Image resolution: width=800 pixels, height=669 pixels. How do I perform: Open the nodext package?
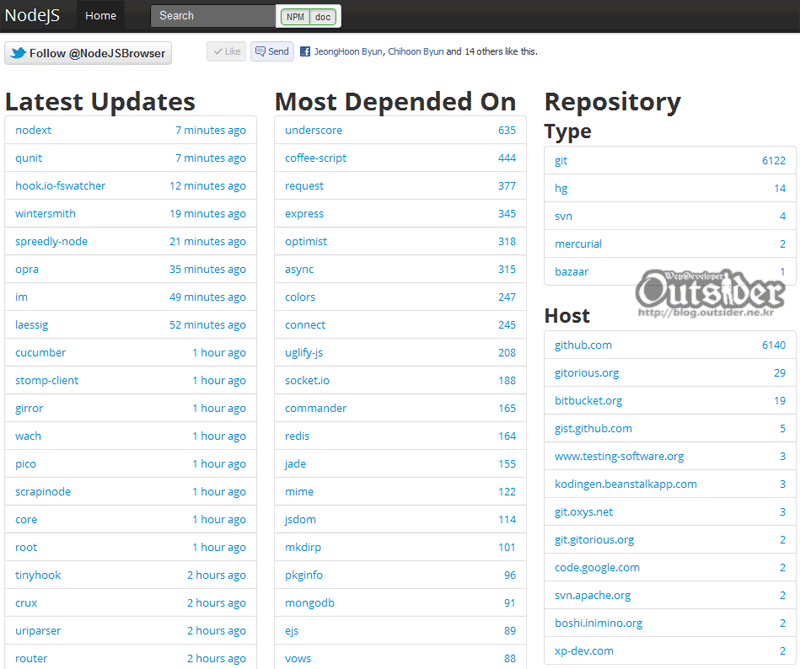coord(33,130)
